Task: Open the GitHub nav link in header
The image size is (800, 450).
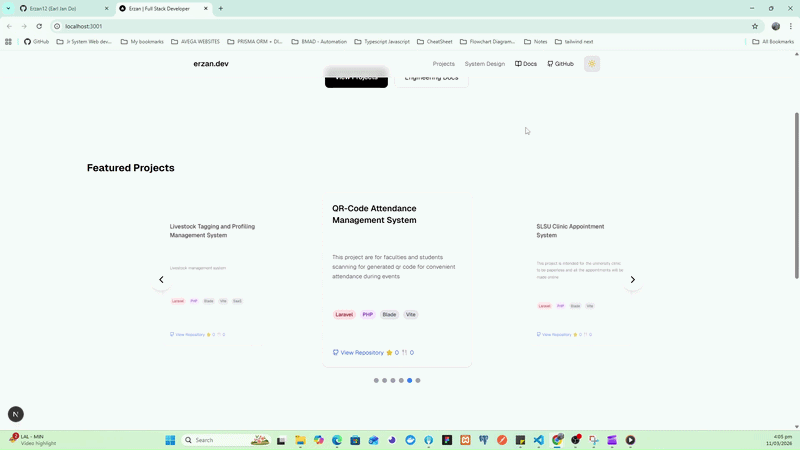Action: [560, 64]
